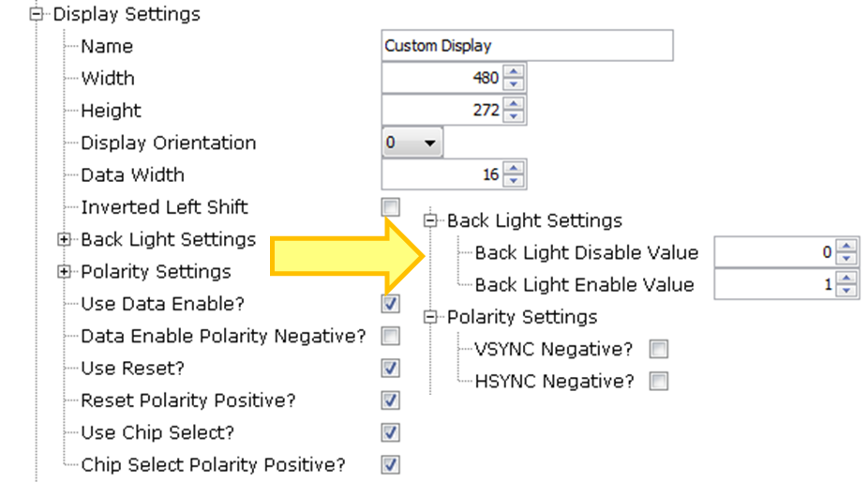The image size is (868, 483).
Task: Enable Inverted Left Shift checkbox
Action: (390, 207)
